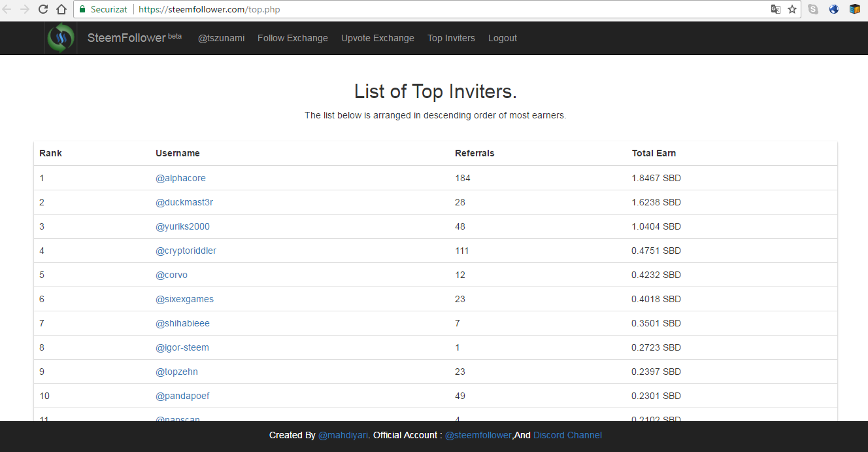The width and height of the screenshot is (868, 452).
Task: Select the 28 referrals cell
Action: pos(460,202)
